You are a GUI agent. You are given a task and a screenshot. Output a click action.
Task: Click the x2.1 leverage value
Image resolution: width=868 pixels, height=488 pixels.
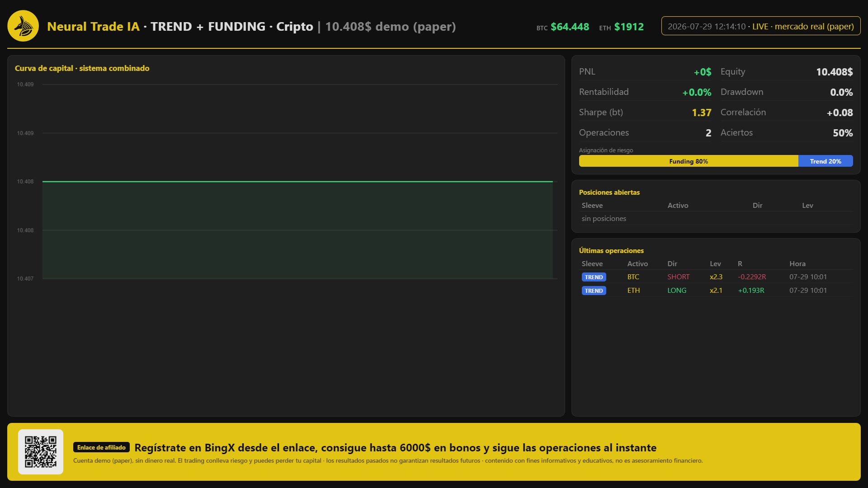[x=716, y=291]
